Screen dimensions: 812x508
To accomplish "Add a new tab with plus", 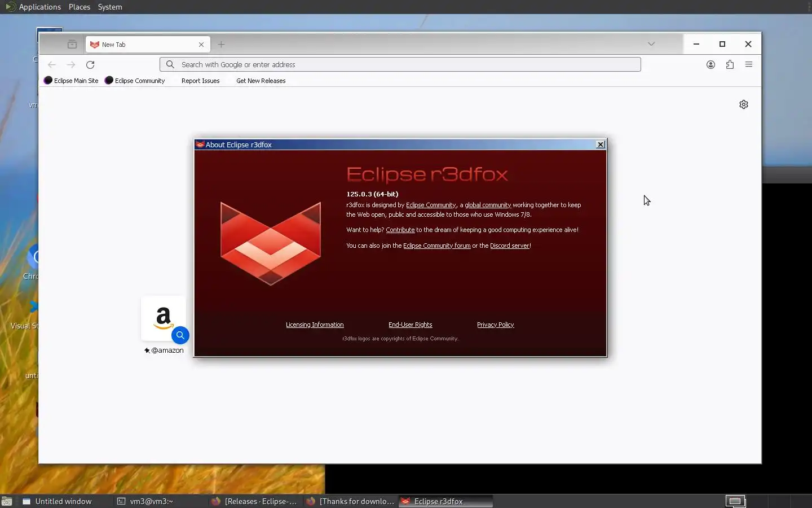I will click(x=221, y=45).
